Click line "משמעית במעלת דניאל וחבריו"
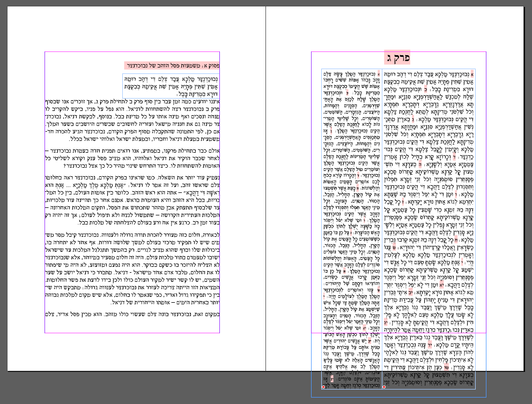This screenshot has height=404, width=532. [x=145, y=139]
